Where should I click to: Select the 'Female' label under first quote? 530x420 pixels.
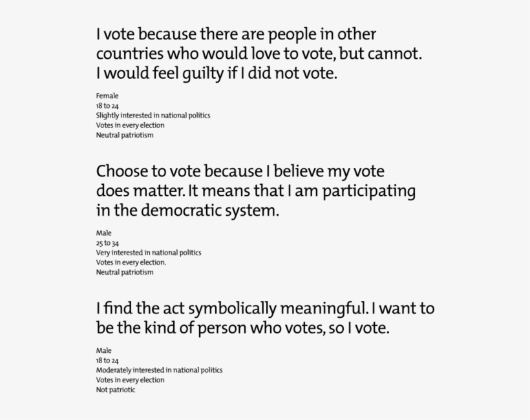[x=107, y=96]
